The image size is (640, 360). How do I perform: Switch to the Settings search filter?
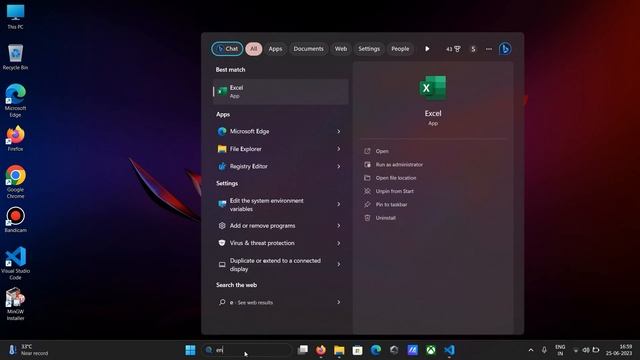click(x=369, y=49)
